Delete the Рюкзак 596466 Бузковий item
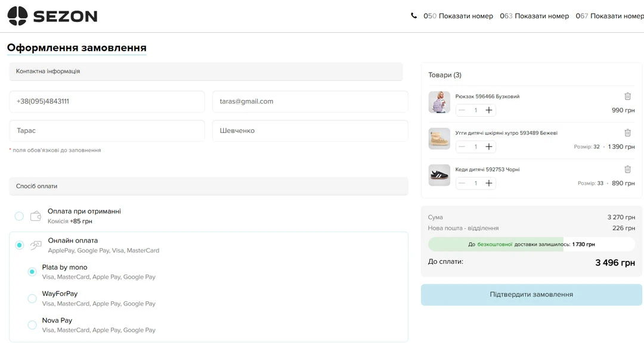The width and height of the screenshot is (644, 346). coord(627,96)
